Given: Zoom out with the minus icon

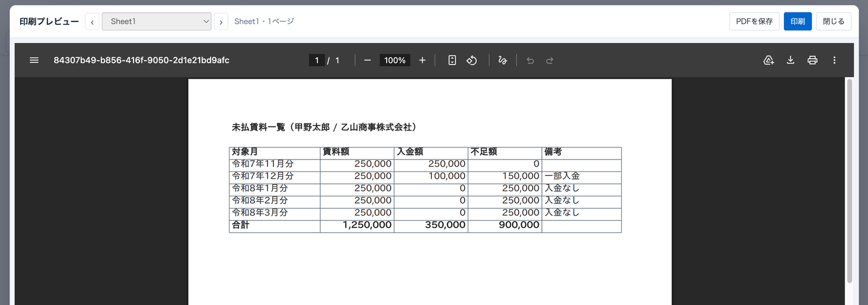Looking at the screenshot, I should coord(367,60).
